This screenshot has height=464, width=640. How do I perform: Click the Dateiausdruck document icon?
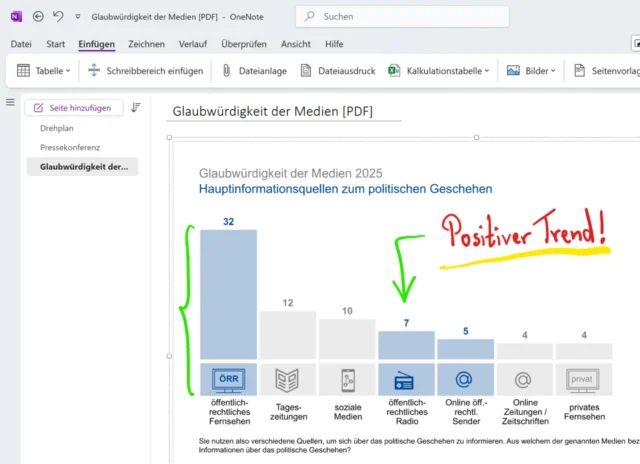[x=306, y=71]
